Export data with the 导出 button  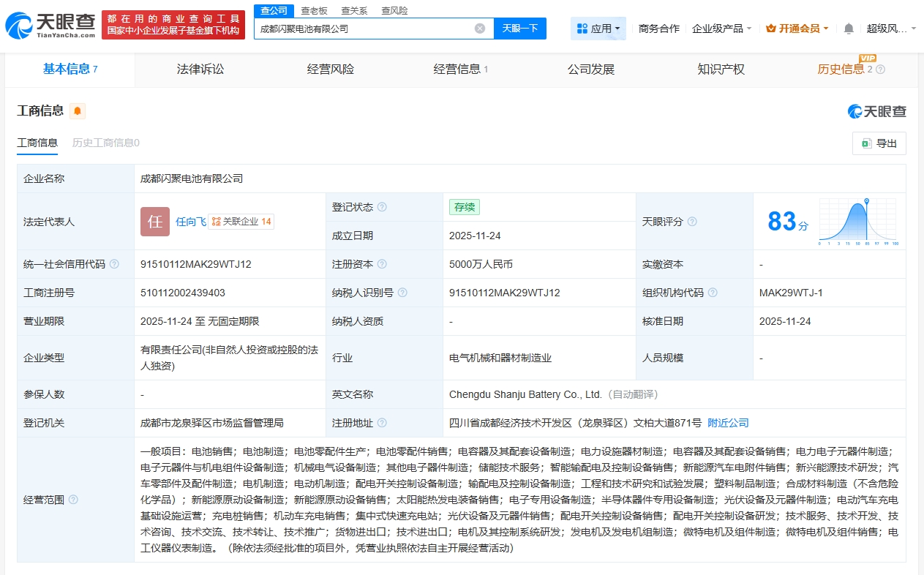[x=879, y=143]
